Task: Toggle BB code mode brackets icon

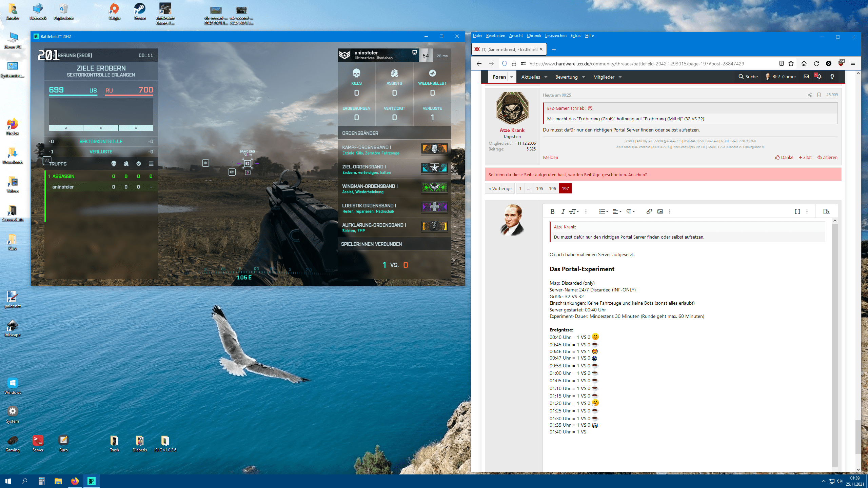Action: (x=797, y=211)
